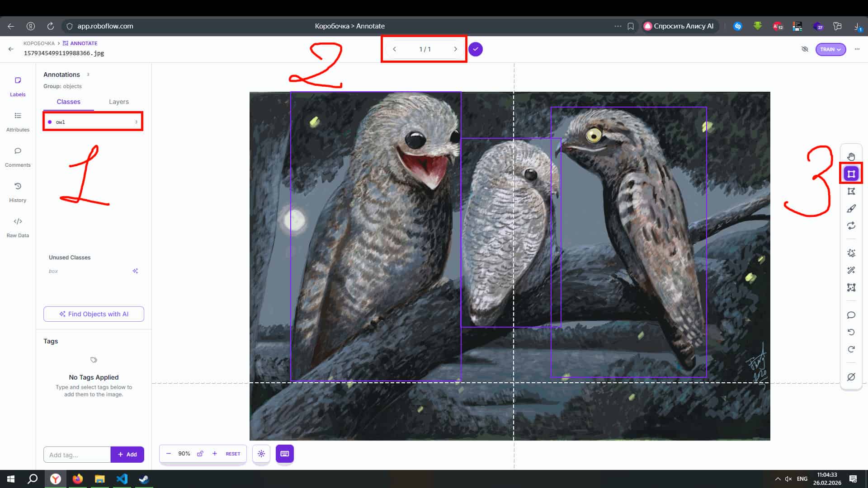Switch to the Classes tab
This screenshot has height=488, width=868.
(x=69, y=102)
